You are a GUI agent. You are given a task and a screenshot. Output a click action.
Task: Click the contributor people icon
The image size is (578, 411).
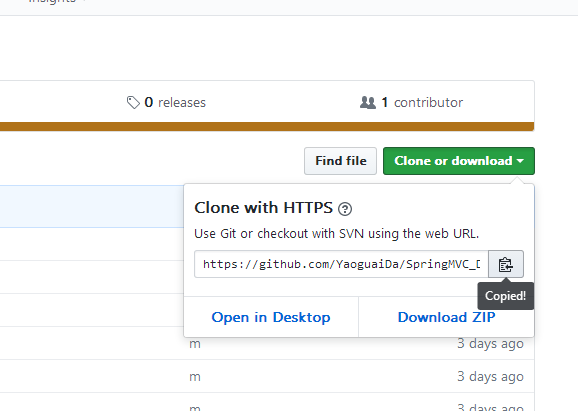(368, 102)
